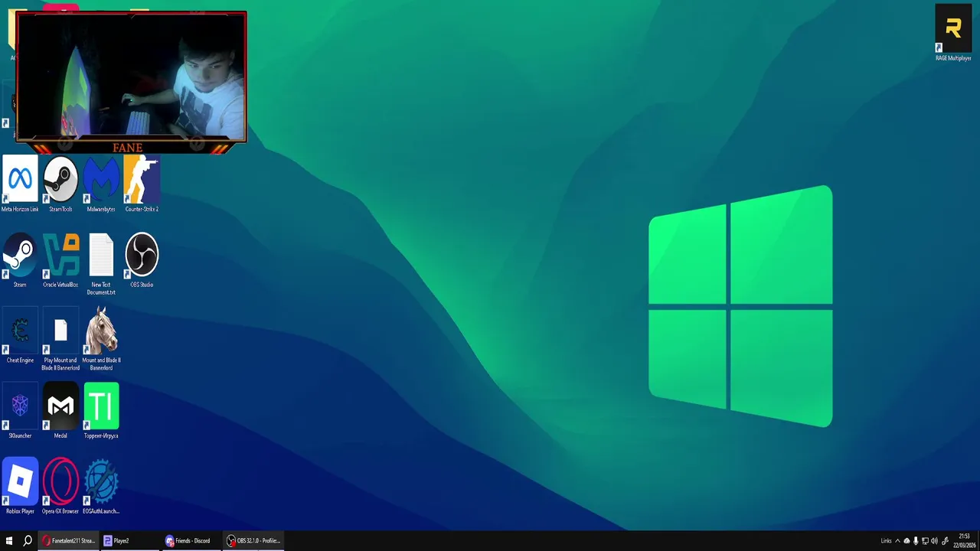Open the Links toolbar in taskbar
Screen dimensions: 980x551
pyautogui.click(x=886, y=541)
